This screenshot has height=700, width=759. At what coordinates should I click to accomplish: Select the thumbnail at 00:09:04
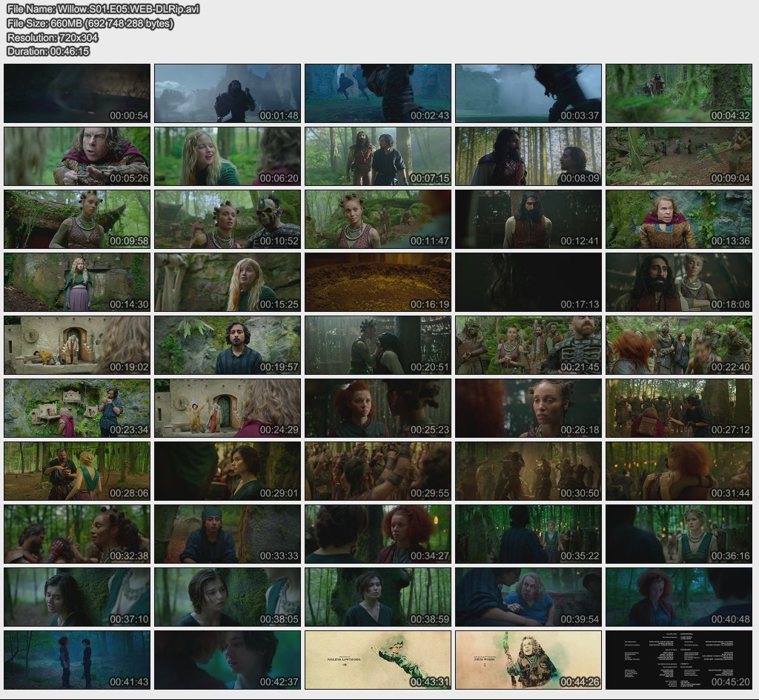point(679,156)
